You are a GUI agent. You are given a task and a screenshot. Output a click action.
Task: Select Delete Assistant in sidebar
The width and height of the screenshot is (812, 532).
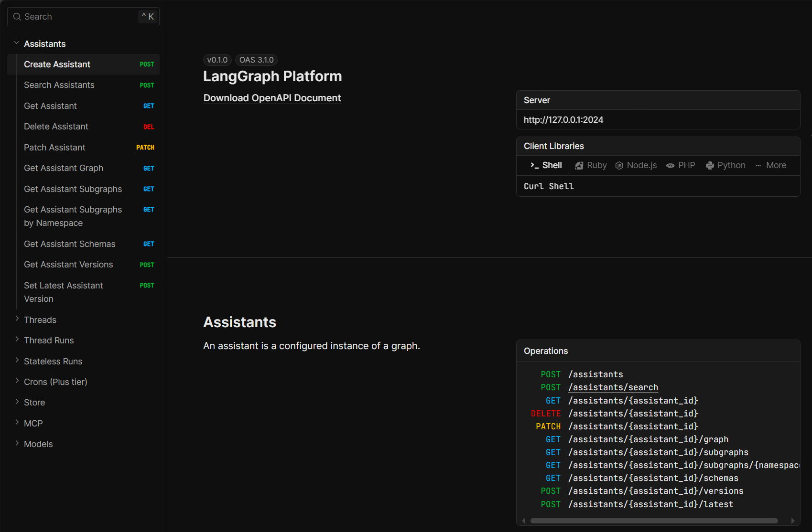83,127
